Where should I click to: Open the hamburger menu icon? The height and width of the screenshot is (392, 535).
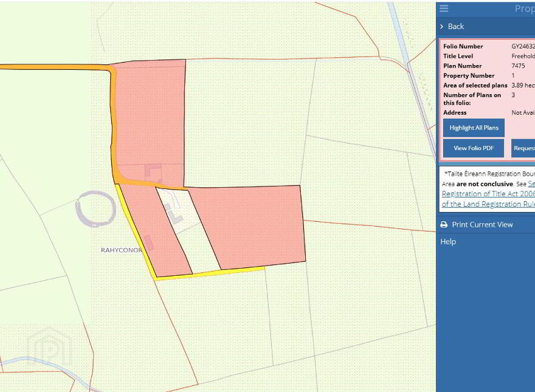[x=444, y=8]
